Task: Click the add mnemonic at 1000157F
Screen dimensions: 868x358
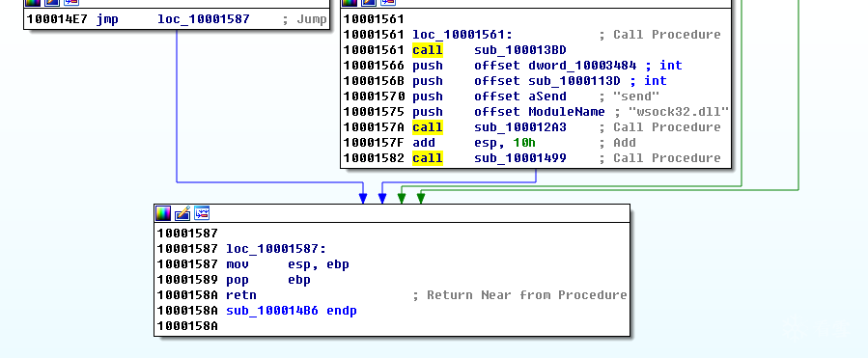Action: pos(424,143)
